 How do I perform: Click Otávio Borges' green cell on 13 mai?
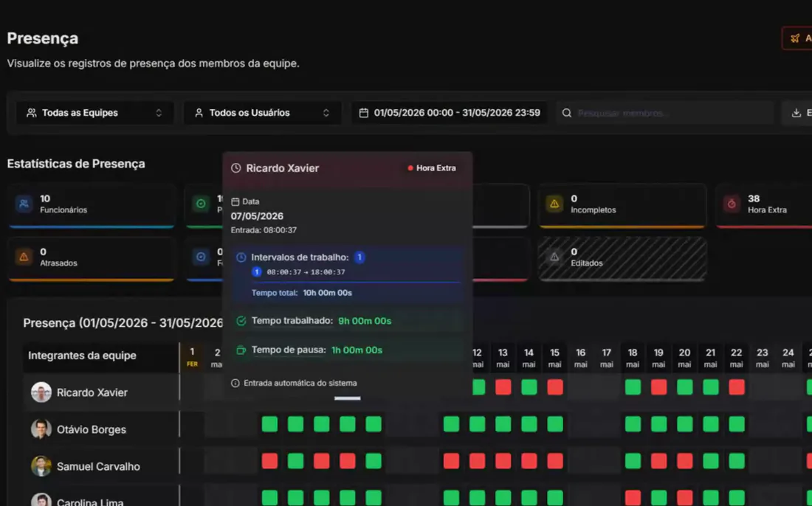click(503, 424)
